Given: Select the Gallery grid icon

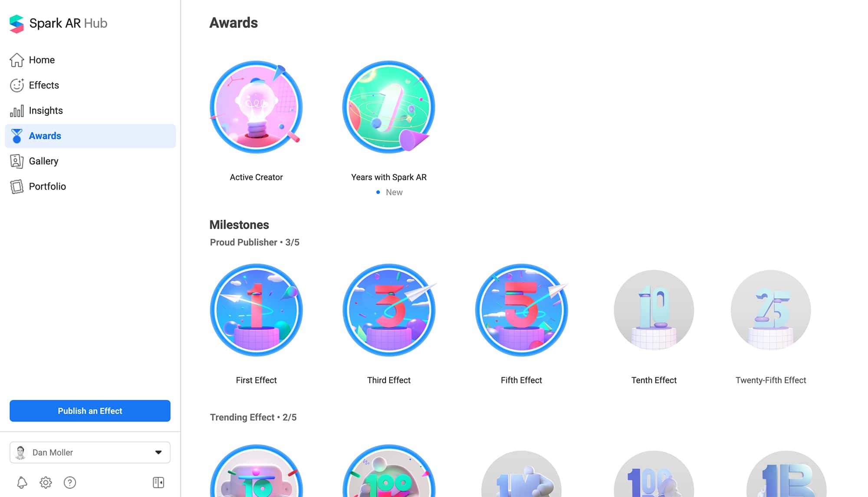Looking at the screenshot, I should click(x=16, y=161).
